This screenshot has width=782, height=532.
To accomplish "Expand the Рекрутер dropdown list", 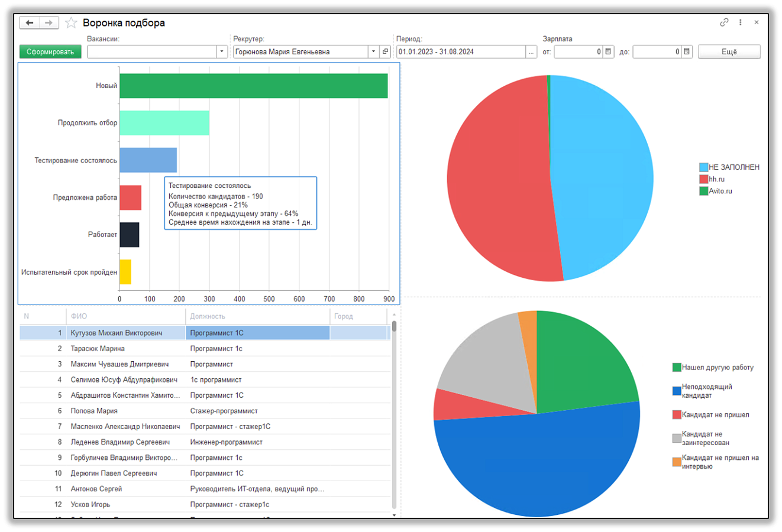I will click(373, 51).
